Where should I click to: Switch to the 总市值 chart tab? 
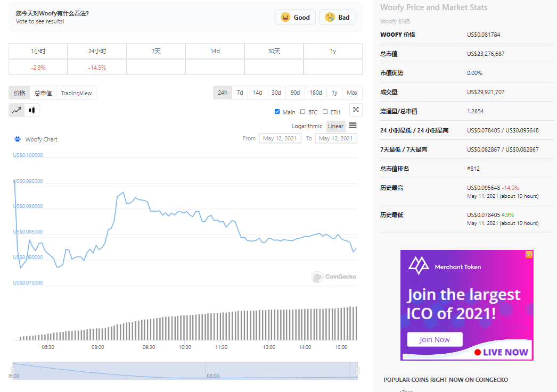coord(43,93)
